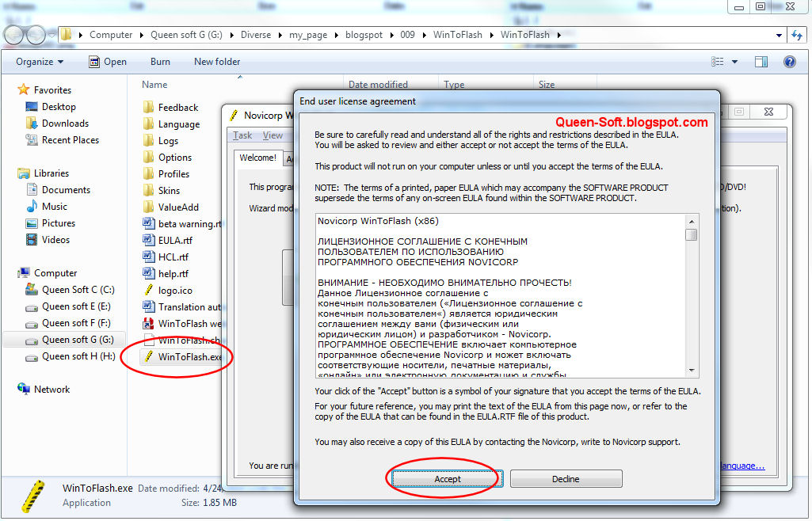The image size is (812, 521).
Task: Open Queen soft E (E:) drive
Action: click(76, 306)
